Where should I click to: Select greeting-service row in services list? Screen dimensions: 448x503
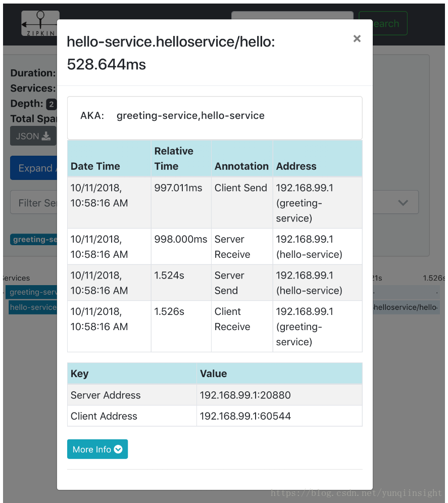click(32, 292)
